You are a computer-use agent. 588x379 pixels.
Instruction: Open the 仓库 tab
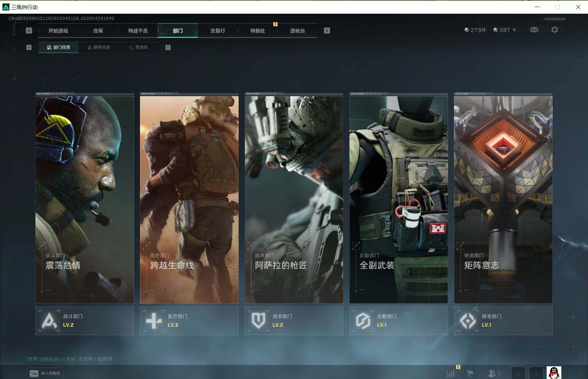pos(98,31)
